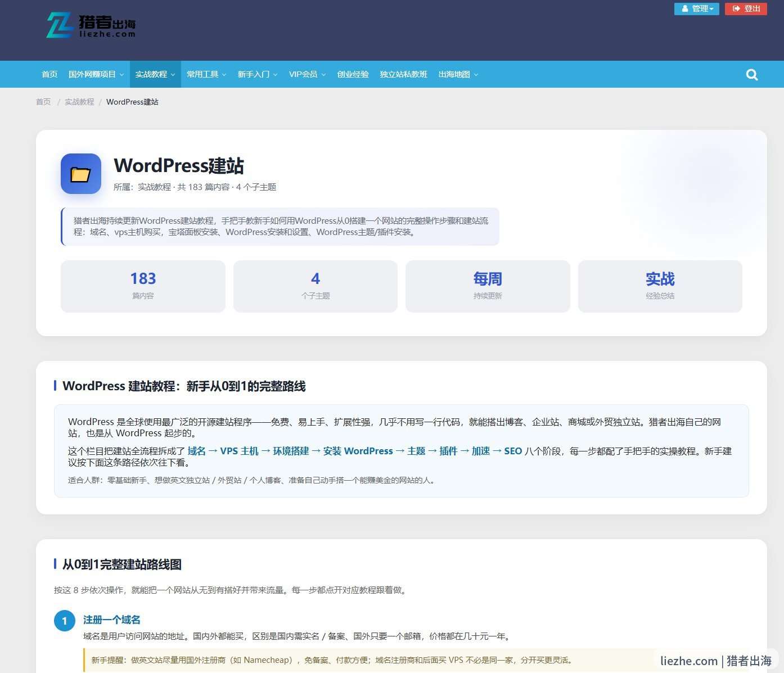Open the SEO link in route

(x=513, y=451)
